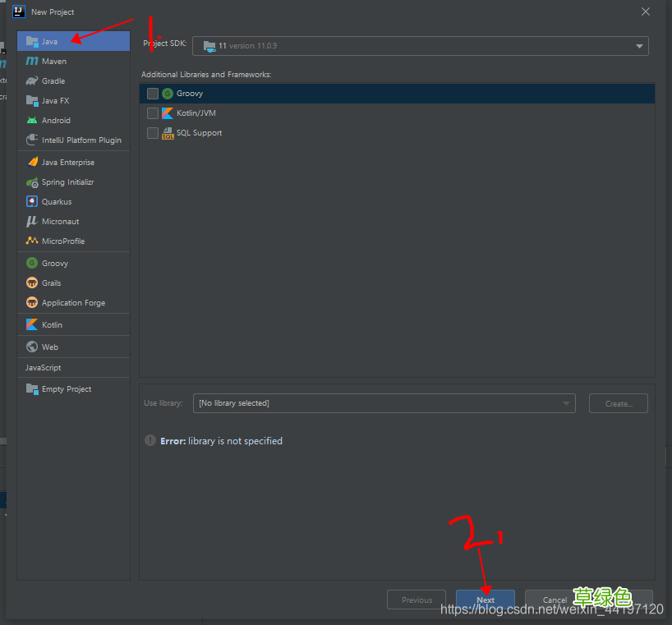Select the Grails icon in sidebar
Viewport: 672px width, 625px height.
(32, 283)
